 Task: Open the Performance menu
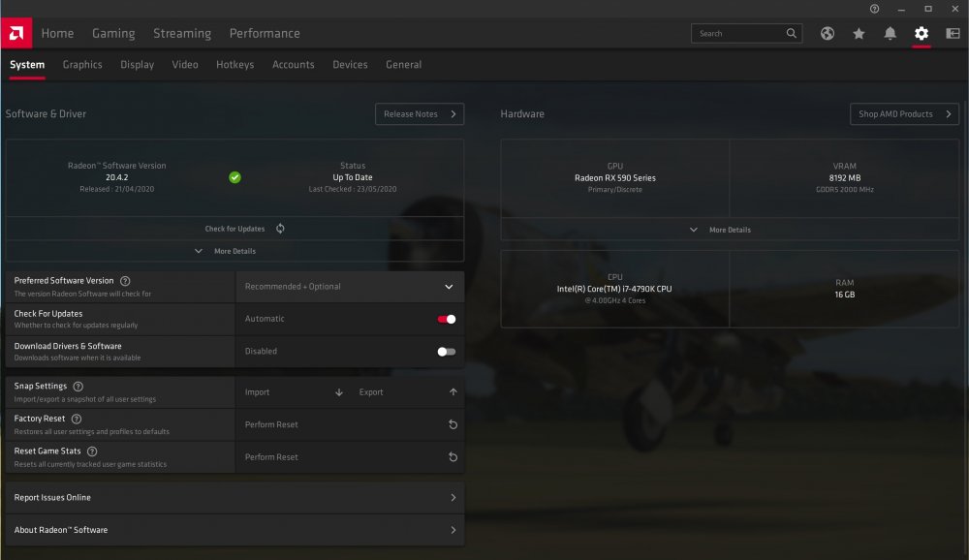(265, 33)
